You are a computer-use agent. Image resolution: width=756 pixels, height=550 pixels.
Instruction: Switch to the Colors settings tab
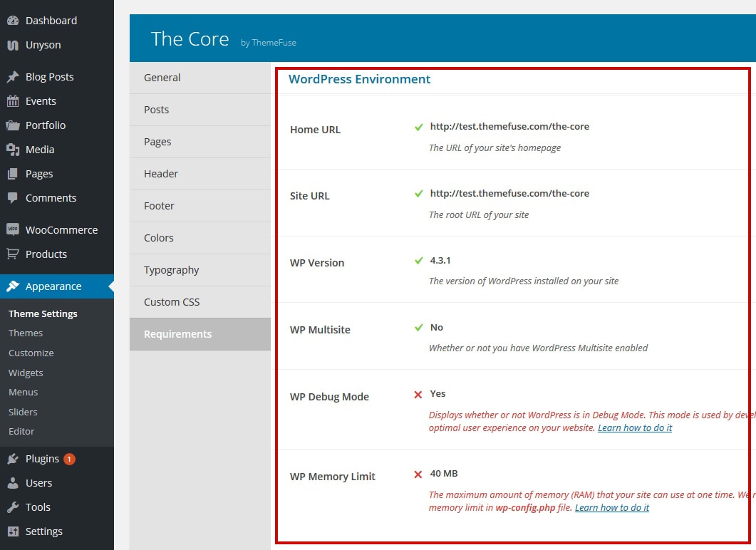(x=200, y=238)
